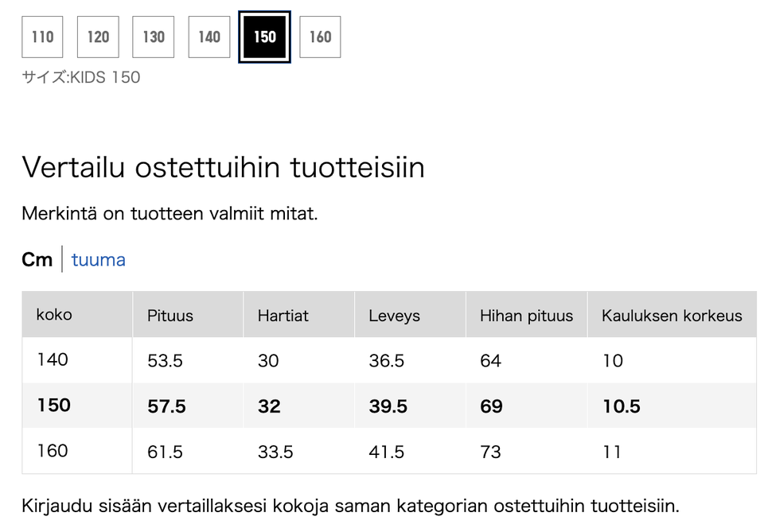The width and height of the screenshot is (764, 532).
Task: Choose size 160 option
Action: 320,37
